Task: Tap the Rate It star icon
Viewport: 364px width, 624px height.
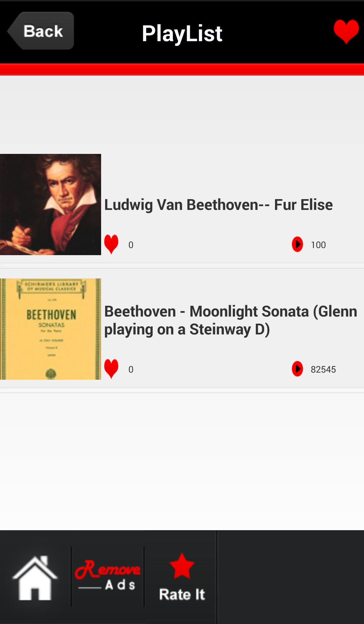Action: tap(182, 566)
